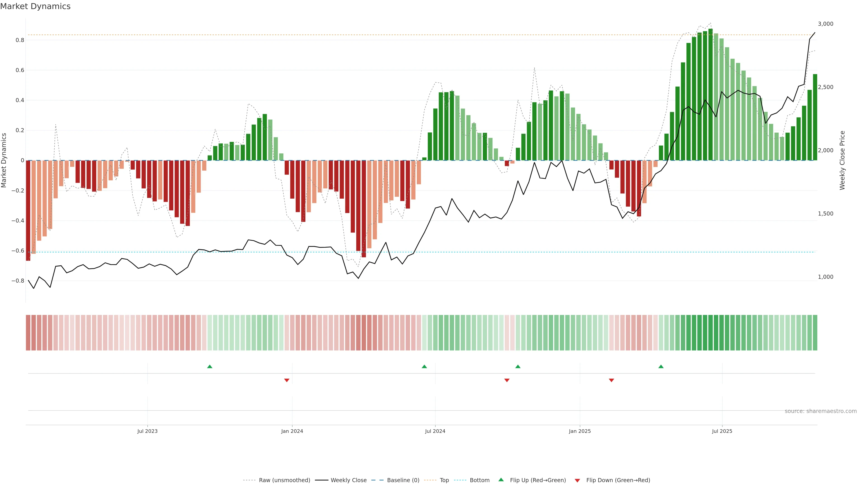Click the flip-up triangle marker just before Jul 2024

pos(424,366)
